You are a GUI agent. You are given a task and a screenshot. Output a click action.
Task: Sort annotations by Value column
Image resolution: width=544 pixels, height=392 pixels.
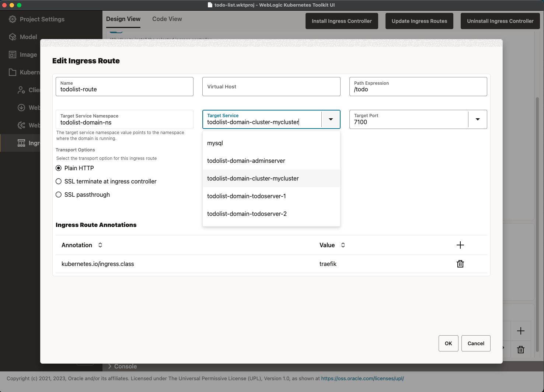[343, 245]
